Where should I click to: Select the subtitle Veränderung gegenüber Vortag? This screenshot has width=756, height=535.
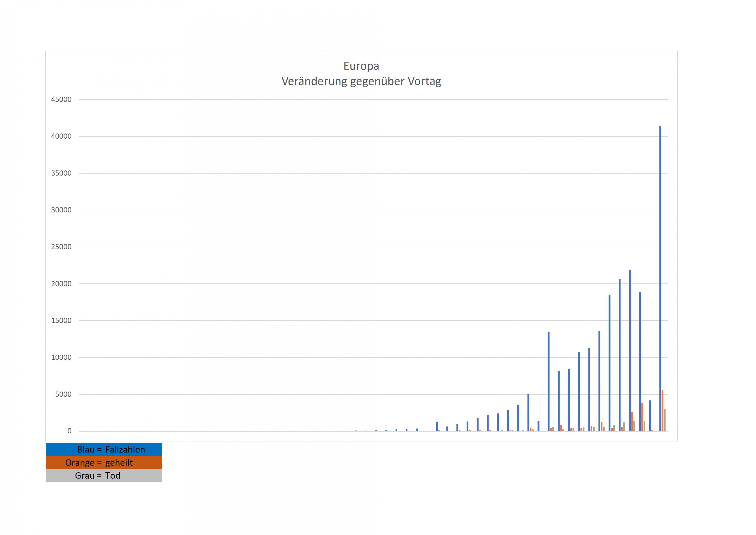pyautogui.click(x=361, y=81)
